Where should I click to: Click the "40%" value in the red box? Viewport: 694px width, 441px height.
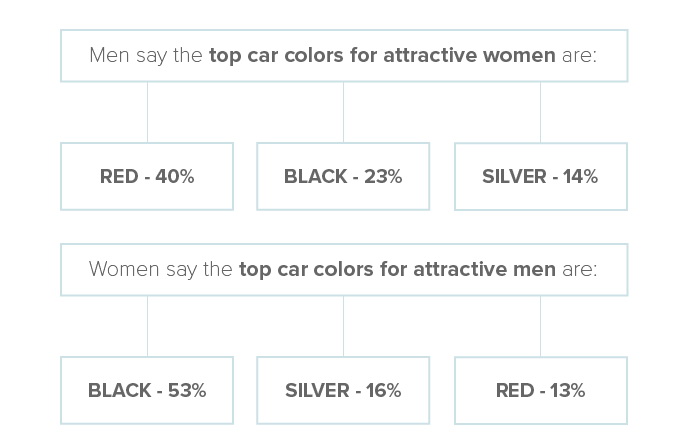pos(176,177)
